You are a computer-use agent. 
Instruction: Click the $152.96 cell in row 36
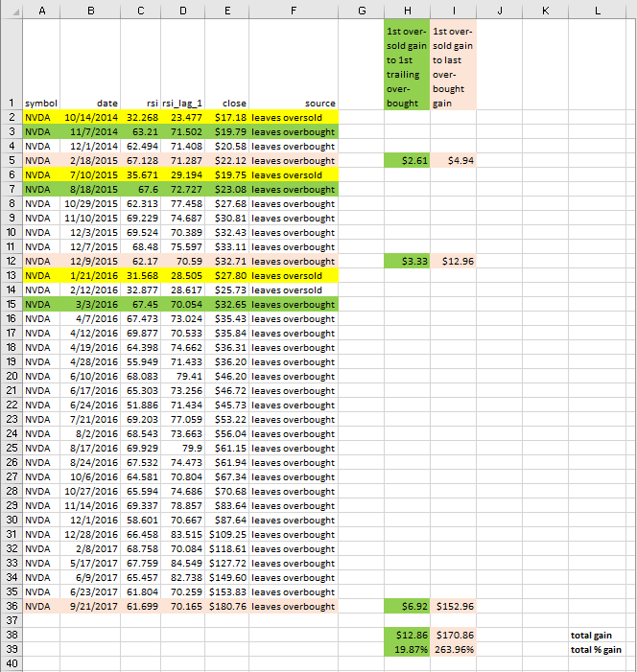coord(454,606)
